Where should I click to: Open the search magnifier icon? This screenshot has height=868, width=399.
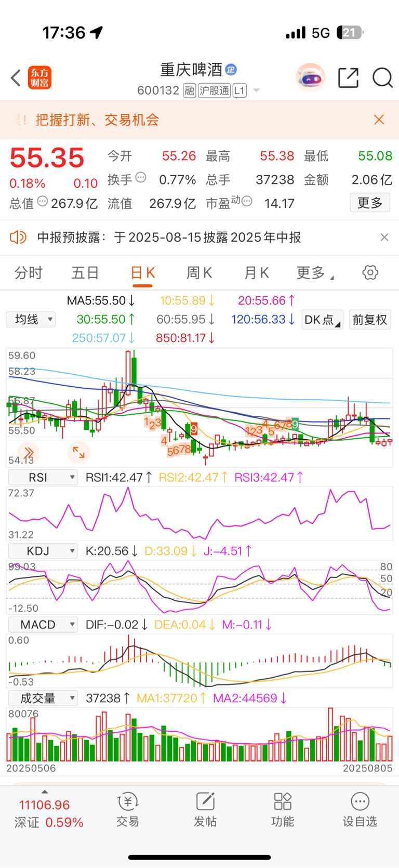[382, 78]
